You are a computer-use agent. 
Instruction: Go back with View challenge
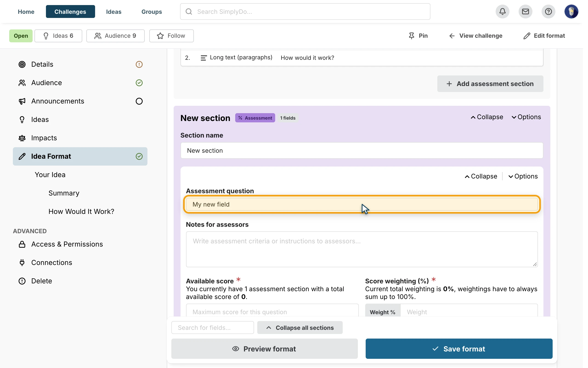[475, 36]
